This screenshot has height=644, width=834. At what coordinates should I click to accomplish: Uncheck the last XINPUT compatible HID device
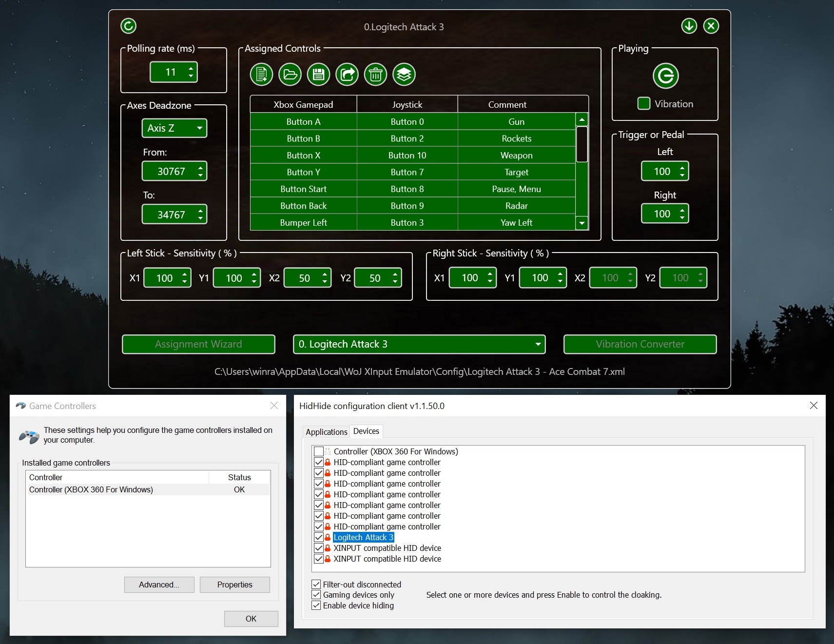pyautogui.click(x=319, y=559)
